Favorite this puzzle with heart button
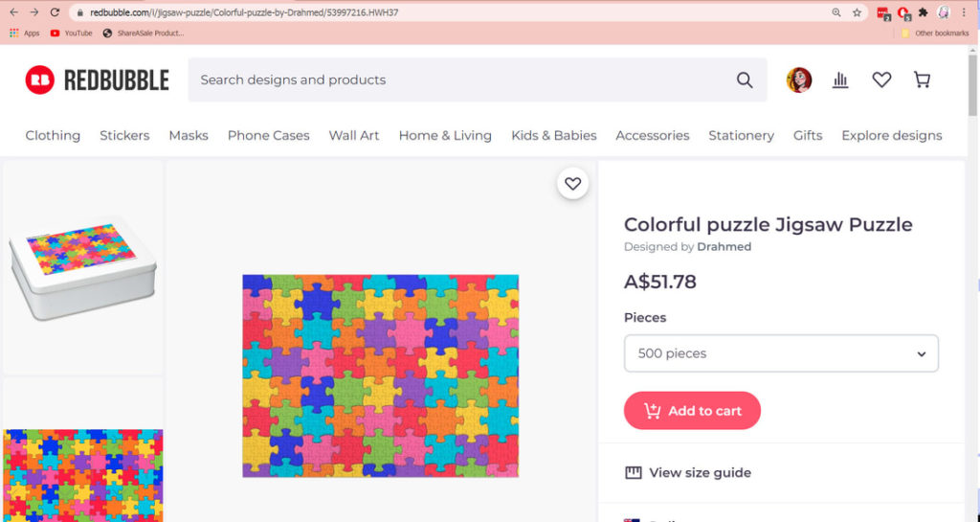 [572, 183]
